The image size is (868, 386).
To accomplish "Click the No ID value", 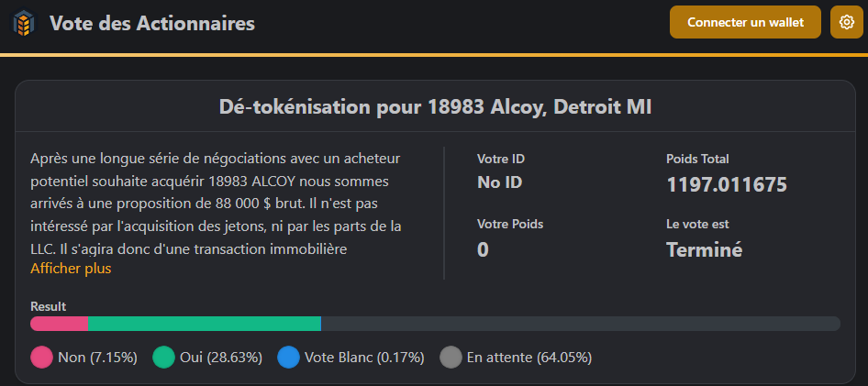I will 499,182.
